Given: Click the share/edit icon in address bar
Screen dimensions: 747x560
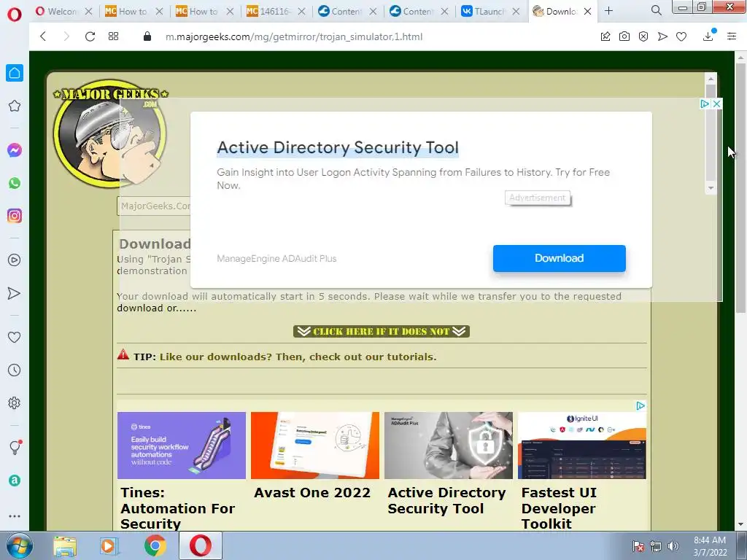Looking at the screenshot, I should [x=605, y=36].
